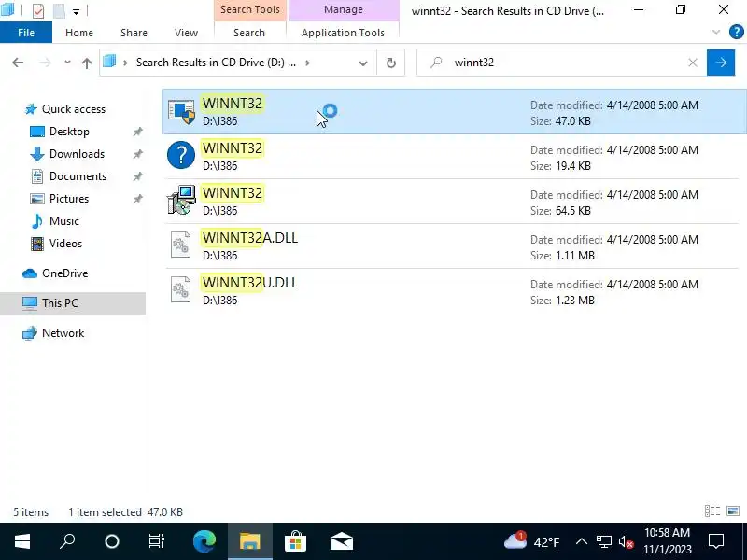
Task: Open the File menu tab
Action: pos(26,33)
